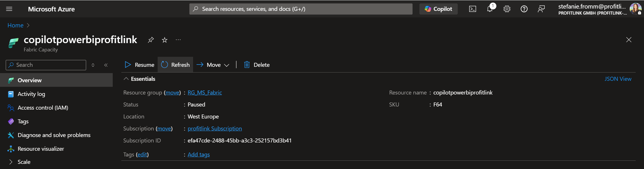Click the Resume button

[x=140, y=65]
